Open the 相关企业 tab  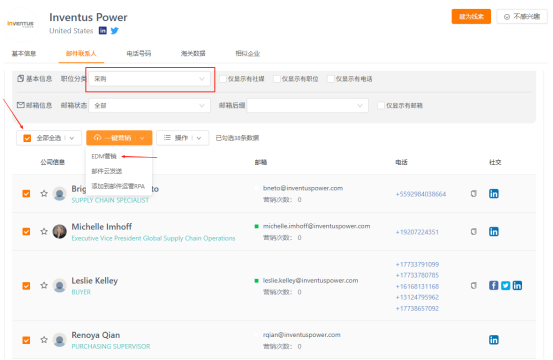coord(248,54)
